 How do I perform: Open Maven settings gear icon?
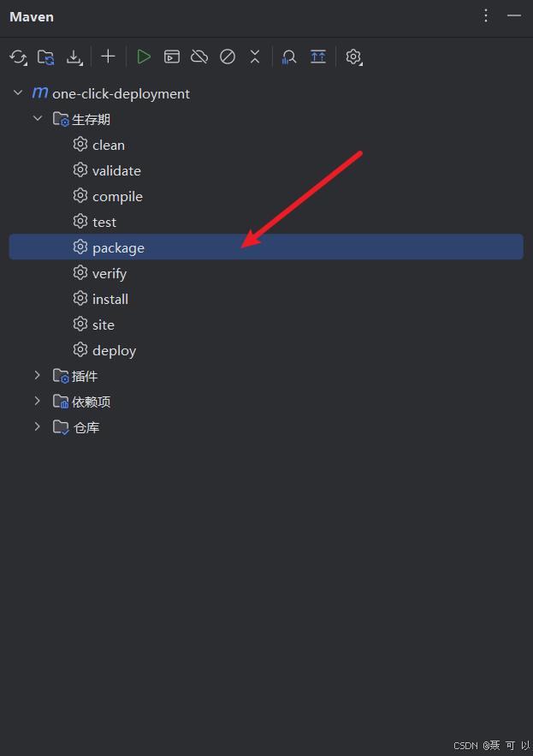pyautogui.click(x=353, y=57)
